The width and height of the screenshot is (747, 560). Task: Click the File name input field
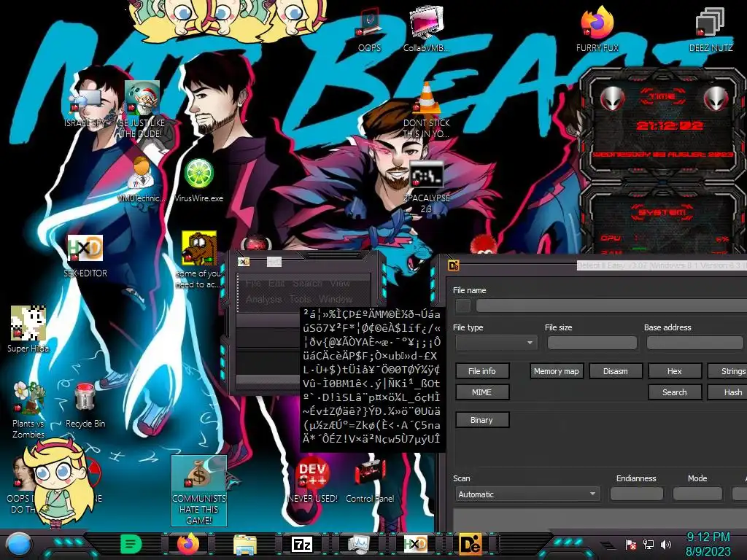(612, 306)
